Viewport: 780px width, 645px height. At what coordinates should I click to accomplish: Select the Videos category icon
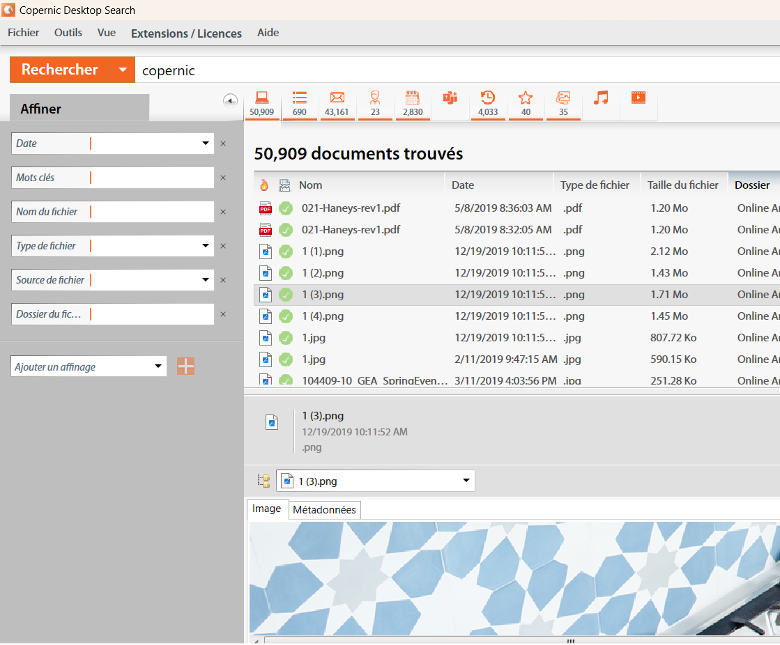[638, 98]
